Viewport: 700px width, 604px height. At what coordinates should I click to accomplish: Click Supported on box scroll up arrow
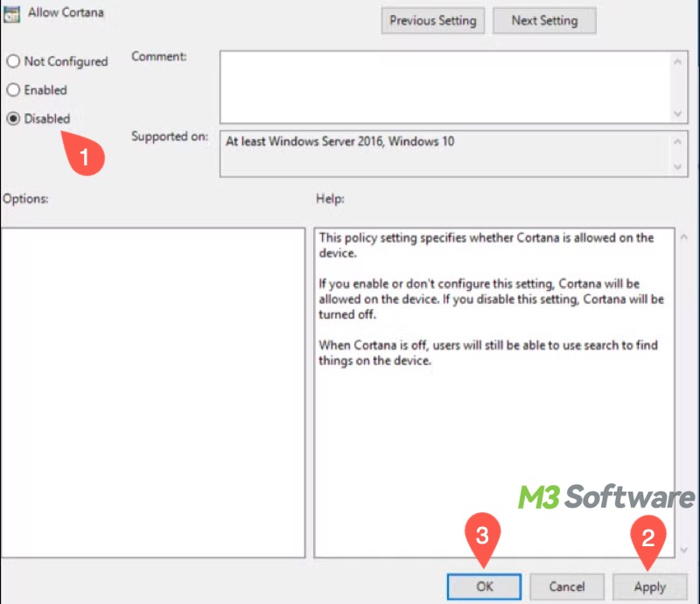click(677, 142)
